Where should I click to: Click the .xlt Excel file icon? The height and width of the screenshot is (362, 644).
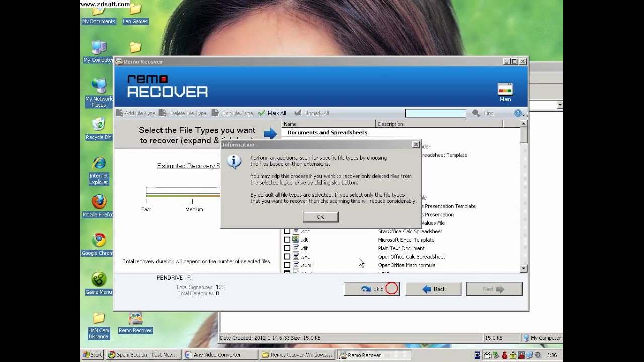[x=296, y=240]
